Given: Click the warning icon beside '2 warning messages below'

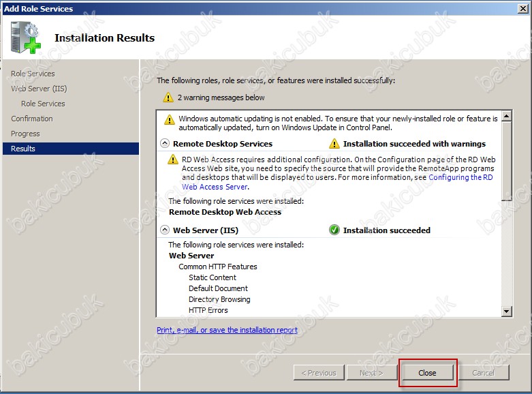Looking at the screenshot, I should point(168,97).
